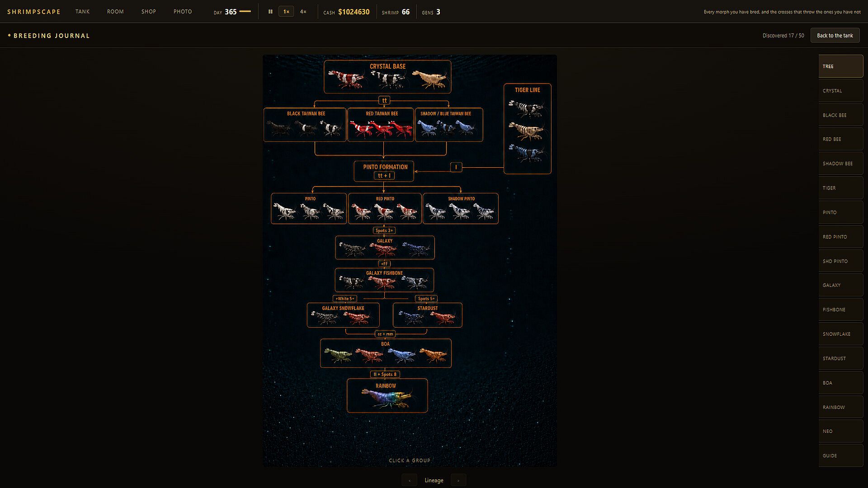This screenshot has width=868, height=488.
Task: Click the Shadow Pinto group box
Action: click(x=461, y=208)
